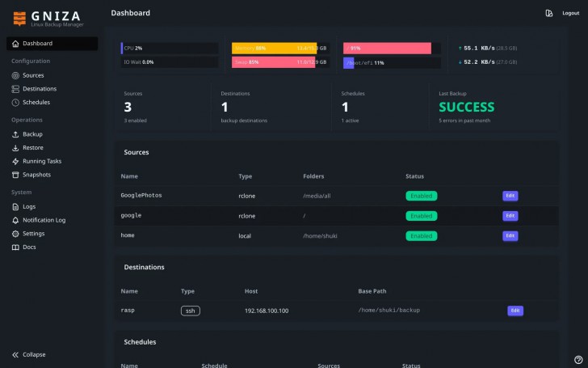Click the help question mark icon

pos(578,360)
